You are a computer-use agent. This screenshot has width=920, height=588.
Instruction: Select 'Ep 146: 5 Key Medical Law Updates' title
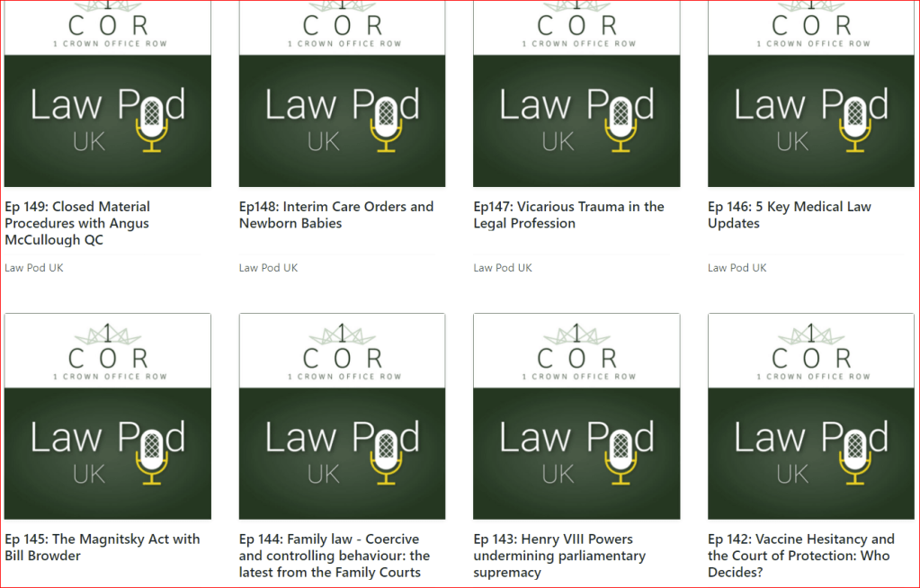[x=789, y=215]
